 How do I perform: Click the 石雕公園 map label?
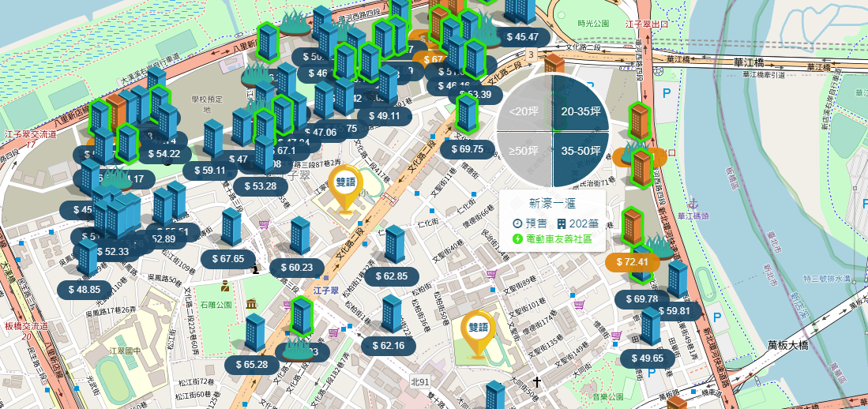click(217, 305)
